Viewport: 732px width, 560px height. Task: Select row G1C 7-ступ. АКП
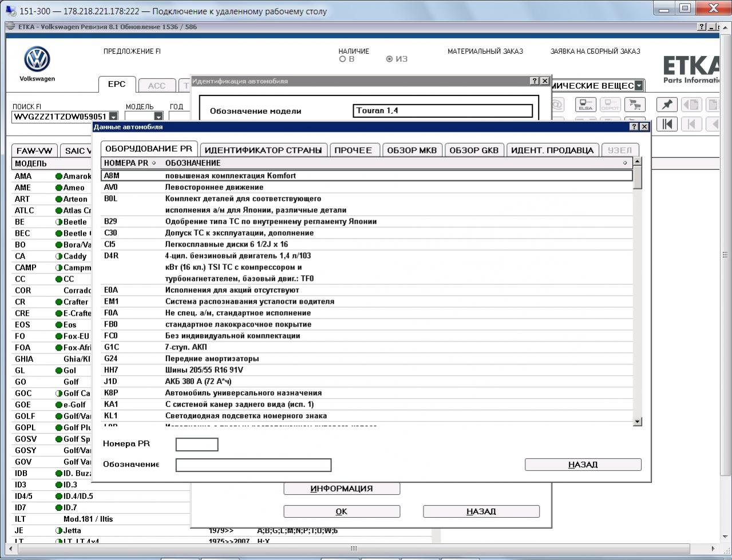tap(367, 347)
